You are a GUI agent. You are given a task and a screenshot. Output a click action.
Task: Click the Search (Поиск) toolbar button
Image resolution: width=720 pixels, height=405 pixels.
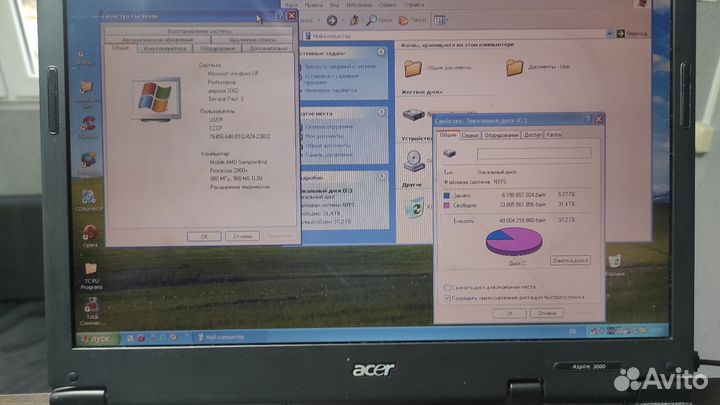(x=379, y=20)
